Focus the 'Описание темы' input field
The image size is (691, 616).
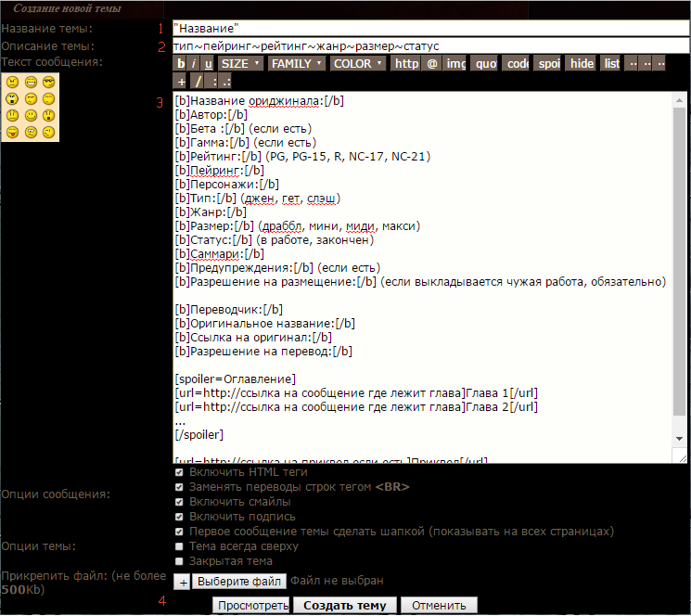(x=431, y=46)
